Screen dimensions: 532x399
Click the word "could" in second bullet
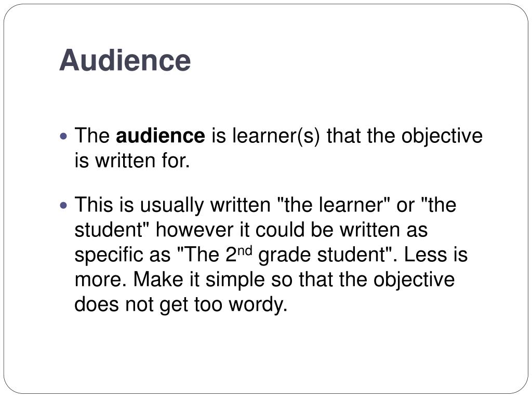pyautogui.click(x=280, y=229)
